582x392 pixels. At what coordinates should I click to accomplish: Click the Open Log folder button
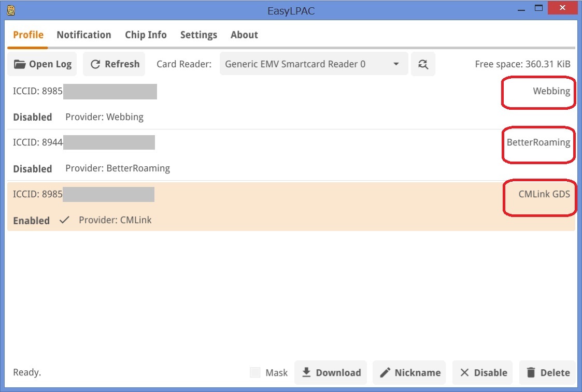point(42,64)
